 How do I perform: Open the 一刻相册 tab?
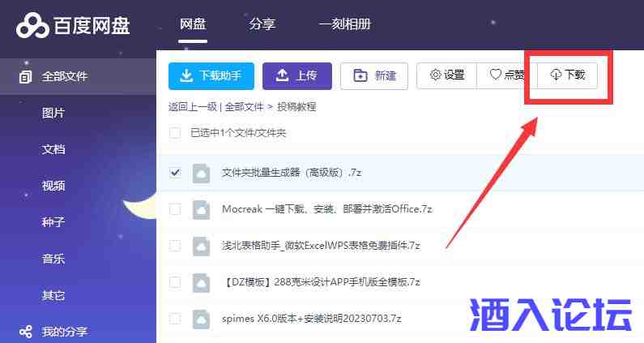344,24
